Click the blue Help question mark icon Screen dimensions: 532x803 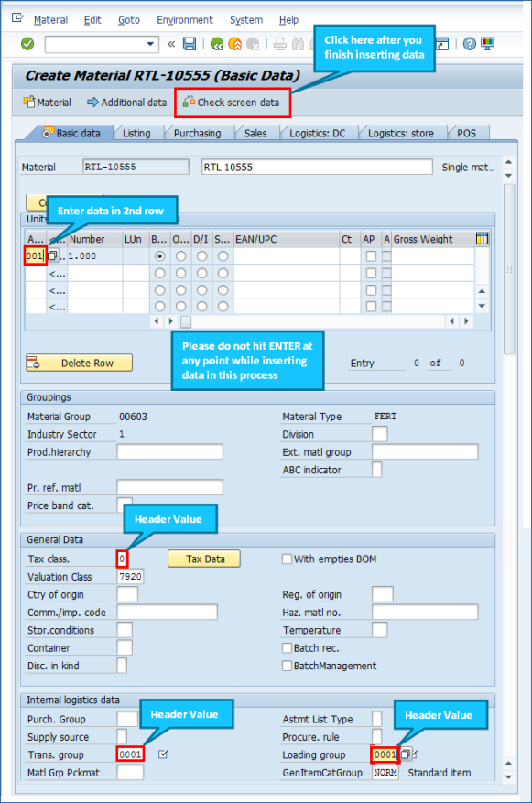click(x=469, y=44)
